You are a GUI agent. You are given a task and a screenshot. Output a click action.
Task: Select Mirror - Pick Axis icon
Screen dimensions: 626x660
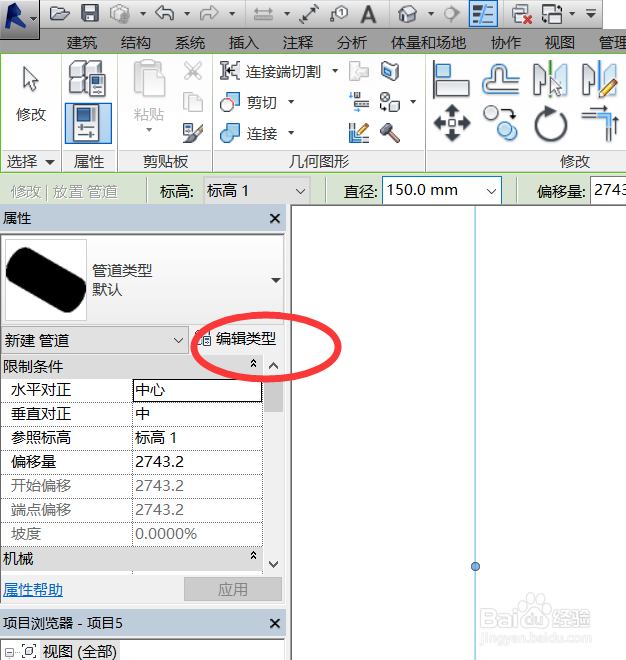[x=550, y=79]
